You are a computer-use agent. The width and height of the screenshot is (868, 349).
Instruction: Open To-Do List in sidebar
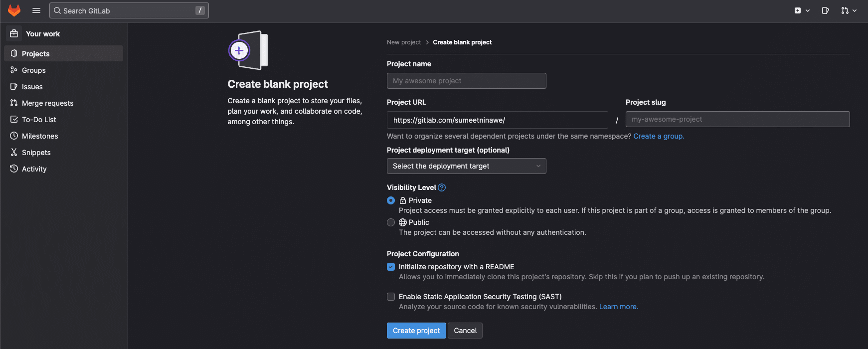tap(64, 119)
